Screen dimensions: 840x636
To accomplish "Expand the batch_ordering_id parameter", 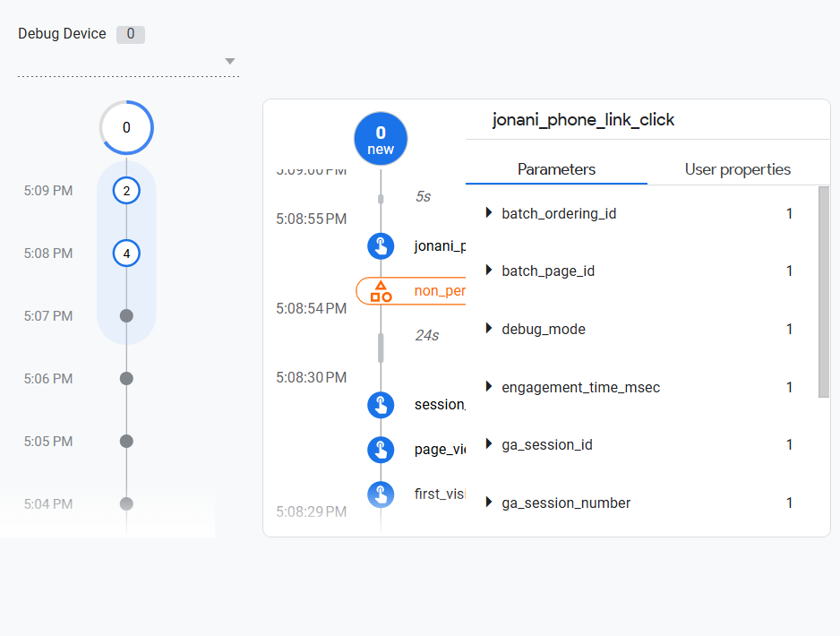I will tap(488, 213).
